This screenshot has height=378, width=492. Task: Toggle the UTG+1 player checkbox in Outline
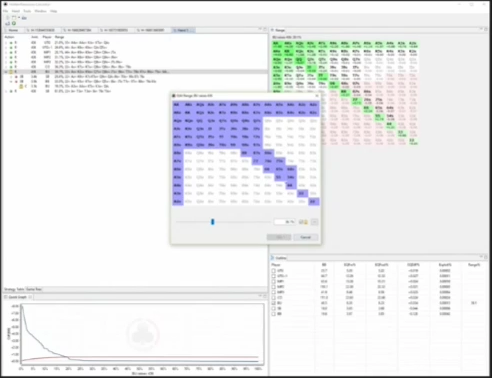click(x=274, y=276)
